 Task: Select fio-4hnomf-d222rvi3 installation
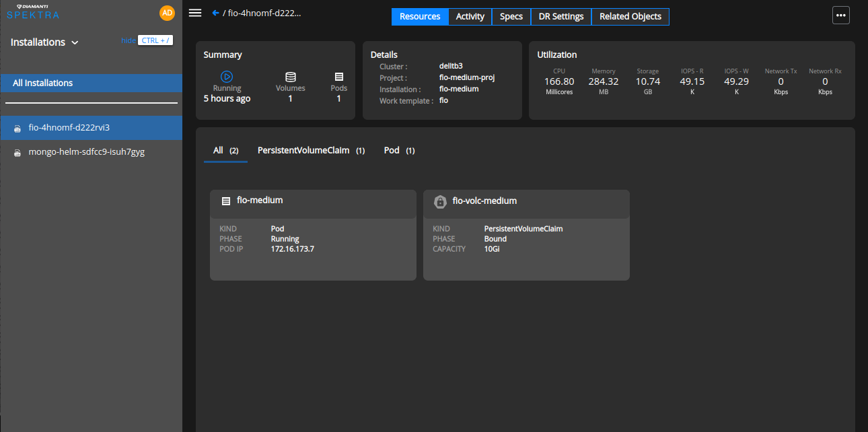[x=92, y=128]
